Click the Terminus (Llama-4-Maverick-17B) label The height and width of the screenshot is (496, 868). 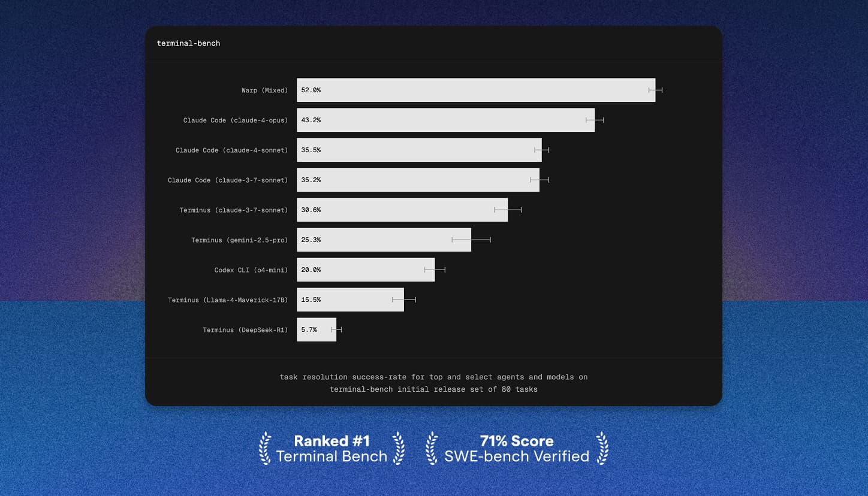point(228,300)
